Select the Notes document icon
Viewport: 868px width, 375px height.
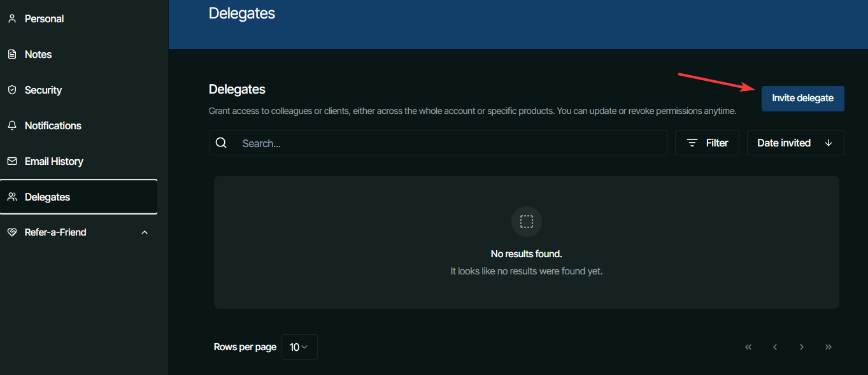pyautogui.click(x=11, y=53)
